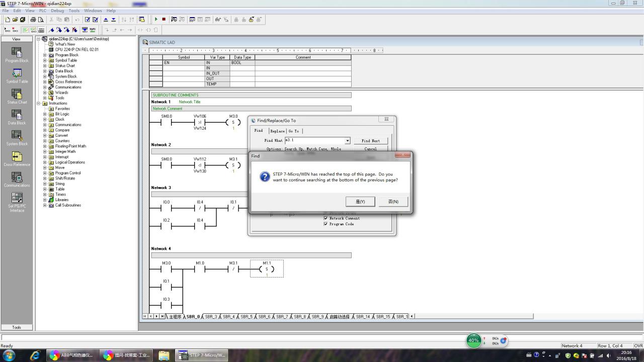Open Communications from the View navigation bar

pyautogui.click(x=17, y=179)
